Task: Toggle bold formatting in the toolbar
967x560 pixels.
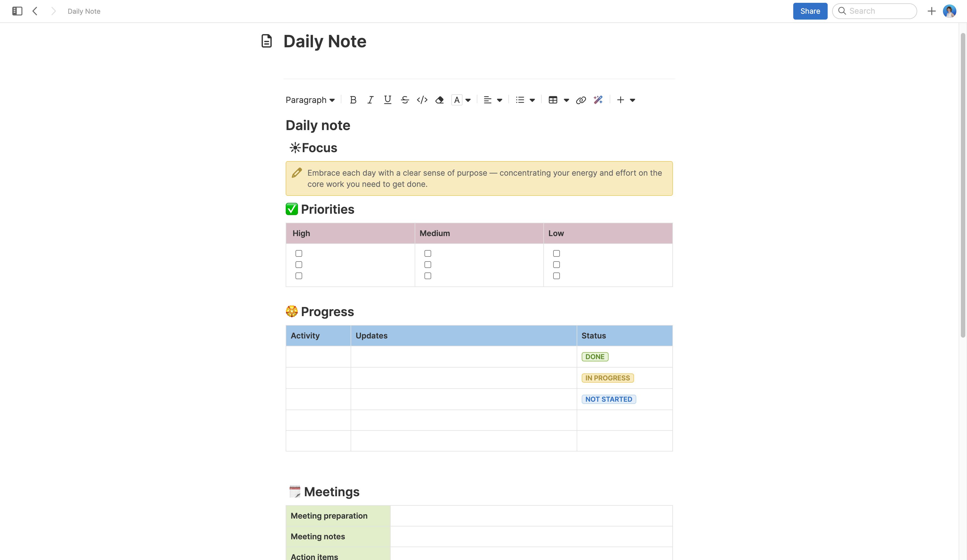Action: [x=353, y=100]
